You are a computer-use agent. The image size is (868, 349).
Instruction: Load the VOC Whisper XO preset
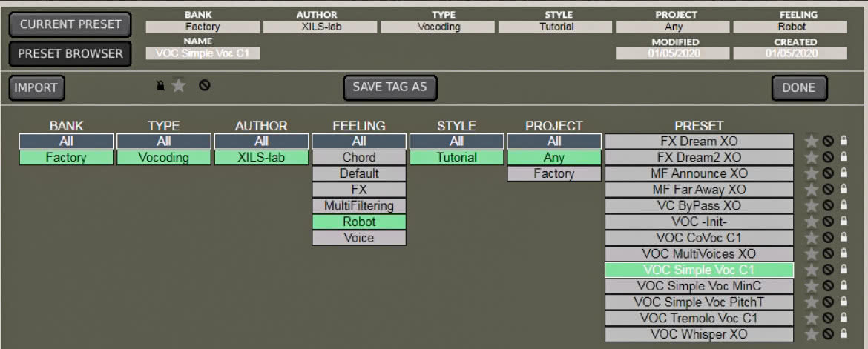(699, 334)
